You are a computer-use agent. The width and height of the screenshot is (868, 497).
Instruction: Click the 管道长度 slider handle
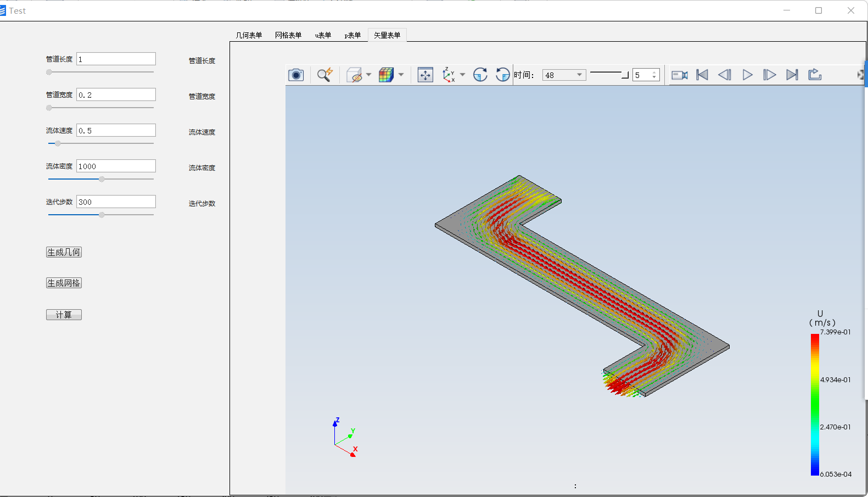(49, 72)
